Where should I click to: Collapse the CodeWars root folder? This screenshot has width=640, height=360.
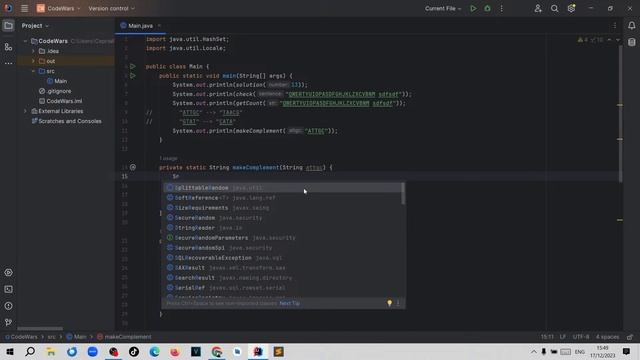(x=25, y=41)
